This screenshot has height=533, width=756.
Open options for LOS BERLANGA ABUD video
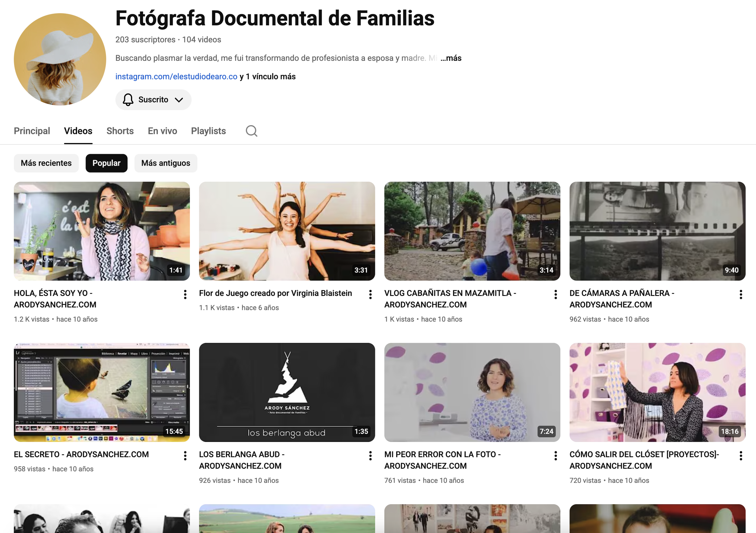(370, 456)
